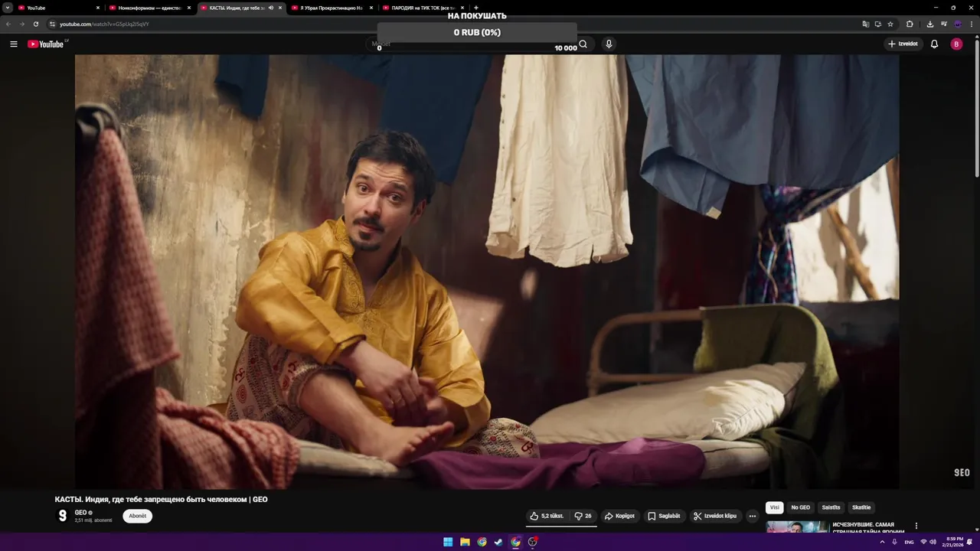Viewport: 980px width, 551px height.
Task: Open the GEO channel avatar
Action: click(x=63, y=516)
